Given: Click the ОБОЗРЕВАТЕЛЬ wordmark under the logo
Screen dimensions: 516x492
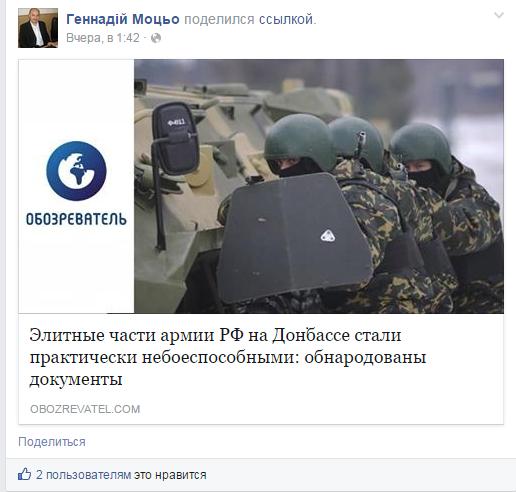Looking at the screenshot, I should (x=76, y=219).
